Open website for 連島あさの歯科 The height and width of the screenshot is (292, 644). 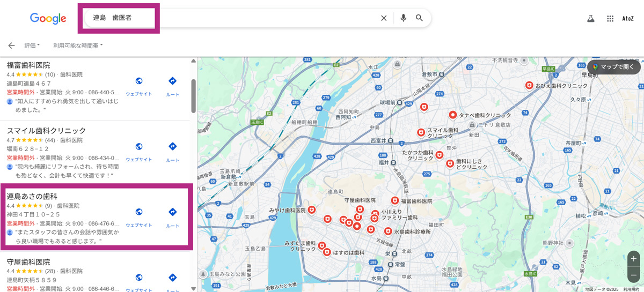[x=139, y=218]
